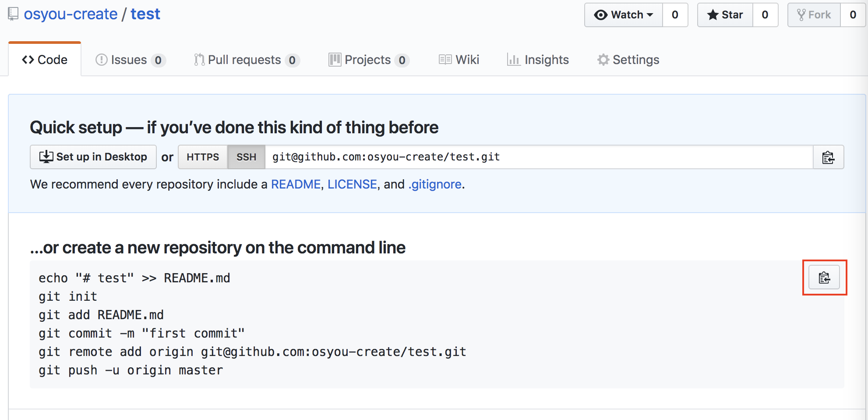Screen dimensions: 868x420
Task: Select the Code tab
Action: click(45, 60)
